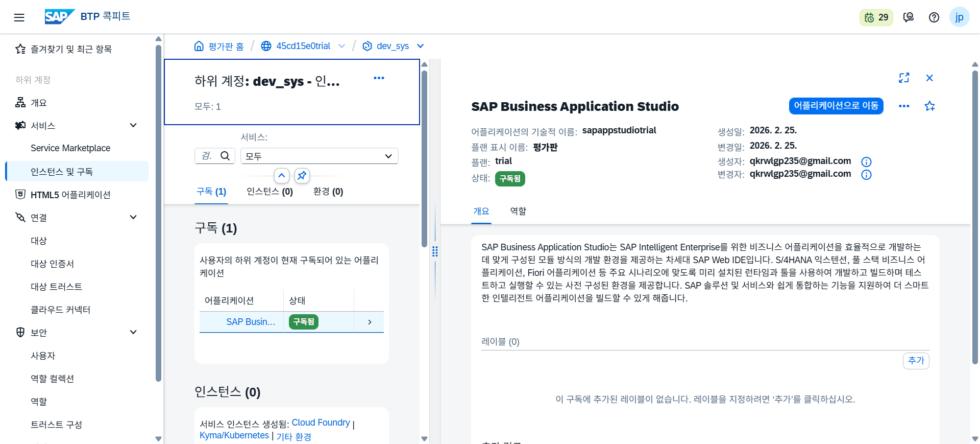
Task: Toggle the hamburger navigation menu
Action: [x=19, y=17]
